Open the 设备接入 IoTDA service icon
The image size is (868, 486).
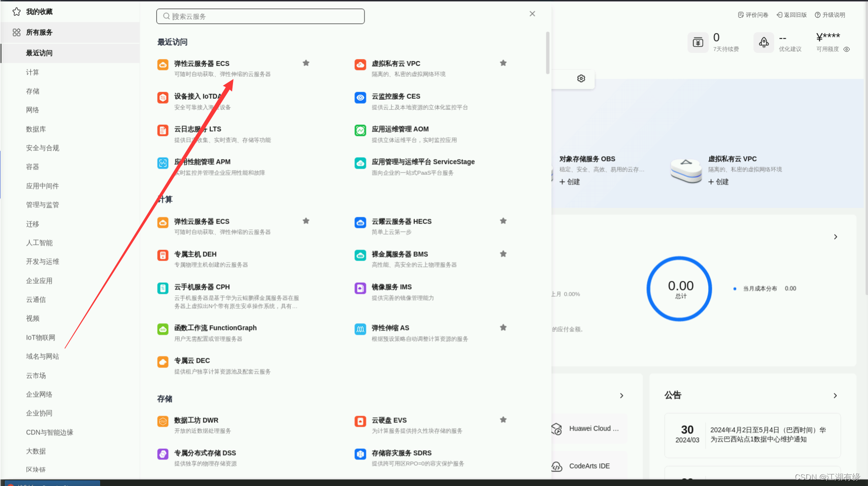click(163, 97)
